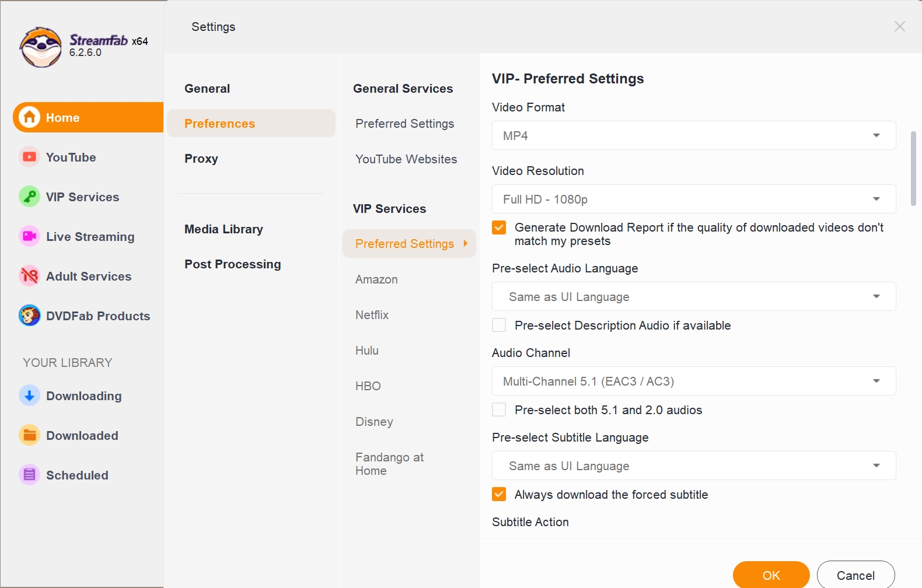Expand Pre-select Subtitle Language dropdown
922x588 pixels.
point(694,466)
